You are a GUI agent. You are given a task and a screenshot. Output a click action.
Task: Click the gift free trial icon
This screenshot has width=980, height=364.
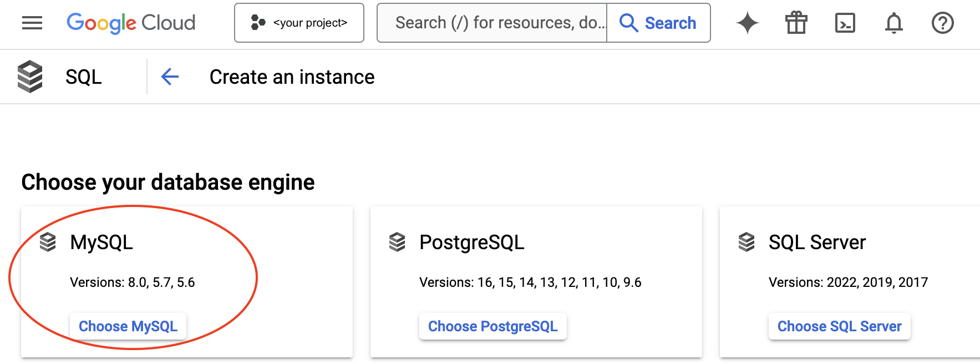point(796,23)
